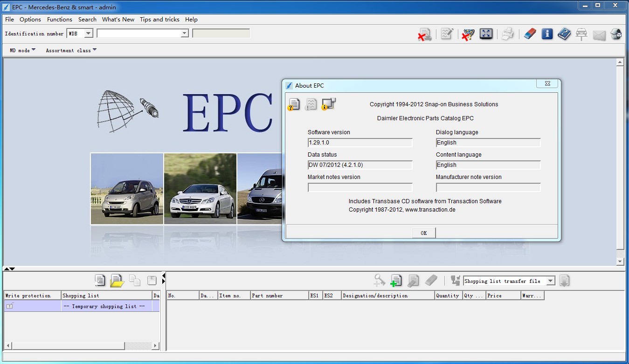Image resolution: width=629 pixels, height=364 pixels.
Task: Click the Write protection column header
Action: coord(33,295)
